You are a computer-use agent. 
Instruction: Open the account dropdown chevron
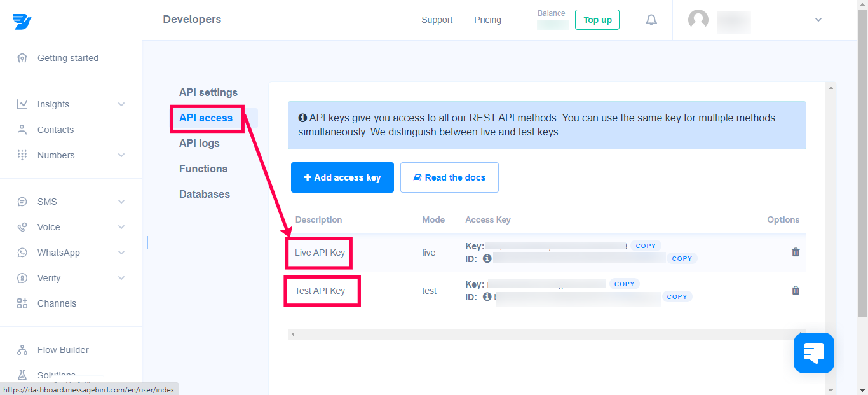pyautogui.click(x=818, y=20)
